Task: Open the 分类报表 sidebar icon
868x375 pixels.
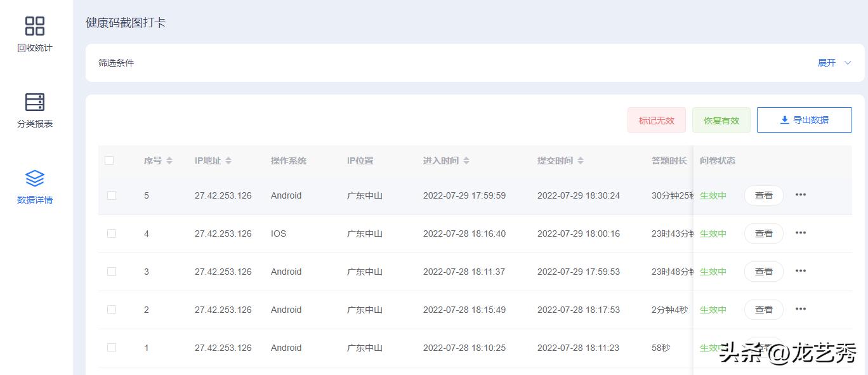Action: pyautogui.click(x=35, y=102)
